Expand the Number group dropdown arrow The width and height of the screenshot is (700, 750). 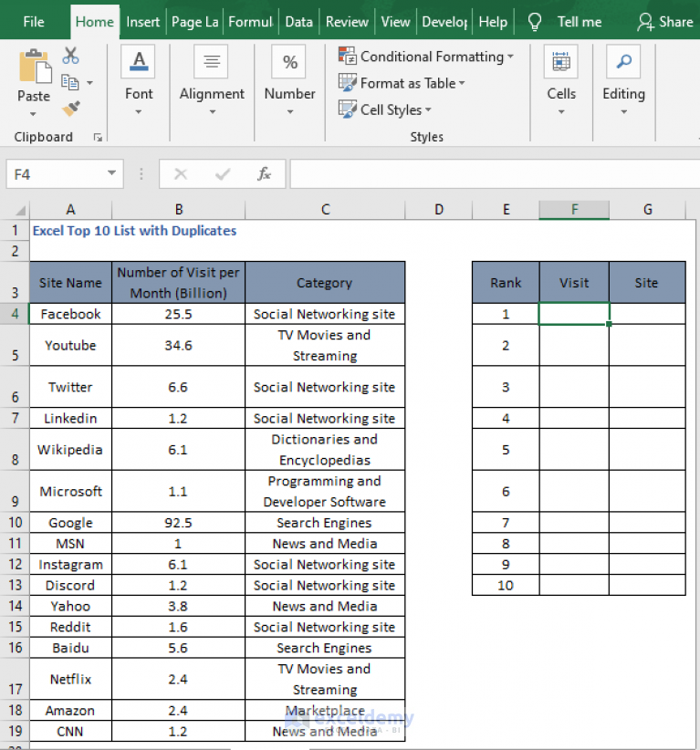pos(290,112)
